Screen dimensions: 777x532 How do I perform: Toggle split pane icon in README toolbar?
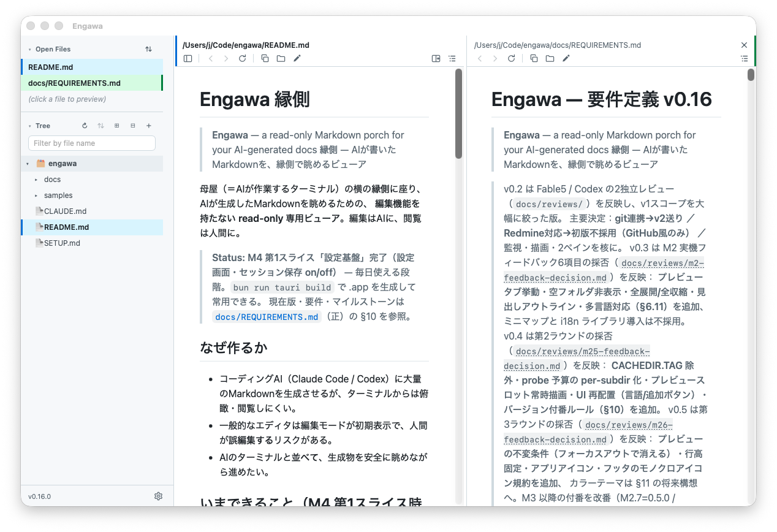coord(436,58)
